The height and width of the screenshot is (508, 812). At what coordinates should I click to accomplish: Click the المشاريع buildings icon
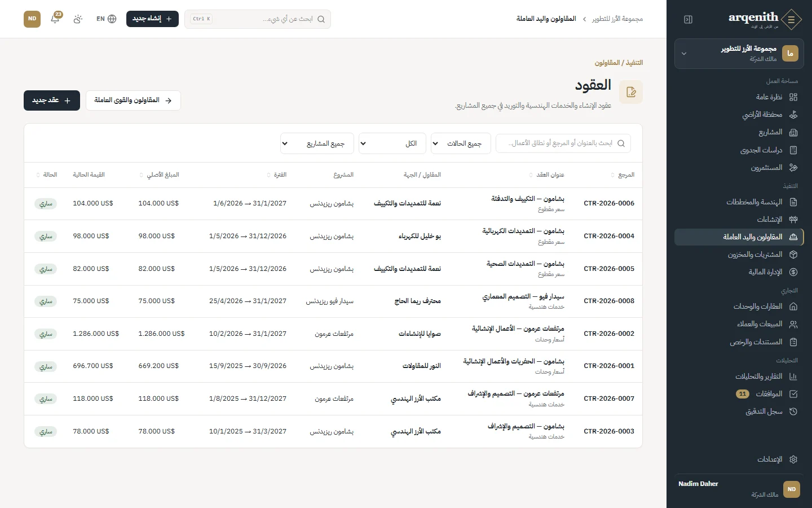click(793, 132)
